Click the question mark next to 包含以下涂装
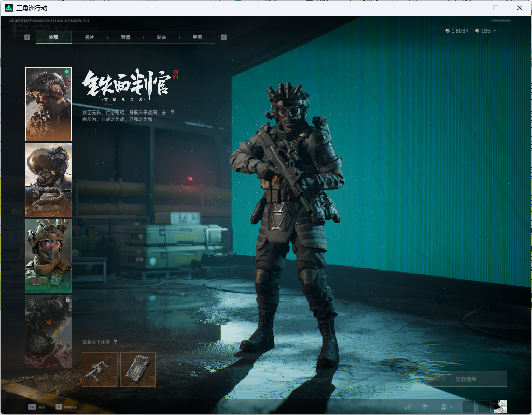532x415 pixels. point(115,342)
